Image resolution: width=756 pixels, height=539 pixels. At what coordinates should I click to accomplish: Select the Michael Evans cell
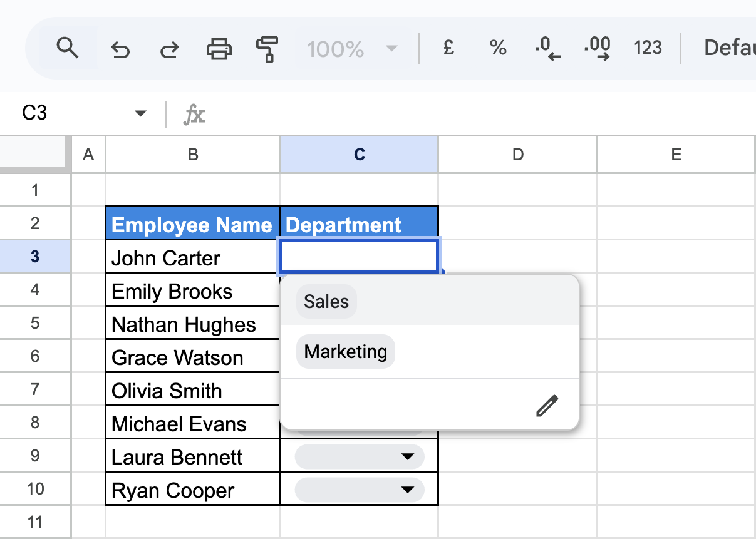pyautogui.click(x=192, y=423)
